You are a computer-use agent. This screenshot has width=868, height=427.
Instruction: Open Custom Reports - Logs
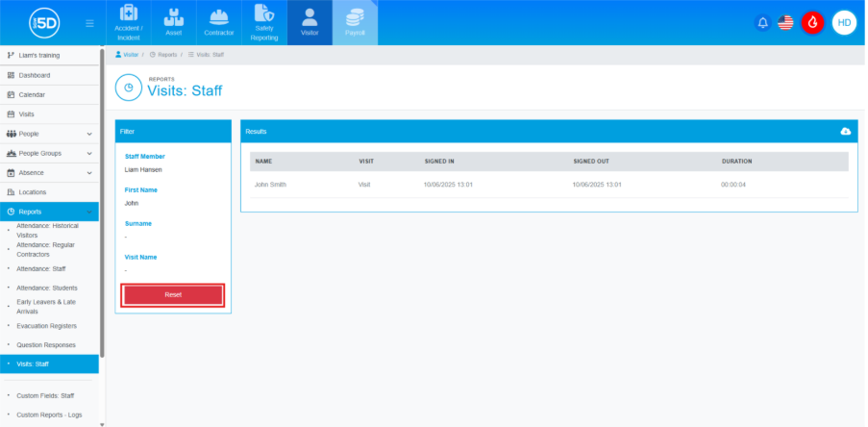[x=49, y=414]
